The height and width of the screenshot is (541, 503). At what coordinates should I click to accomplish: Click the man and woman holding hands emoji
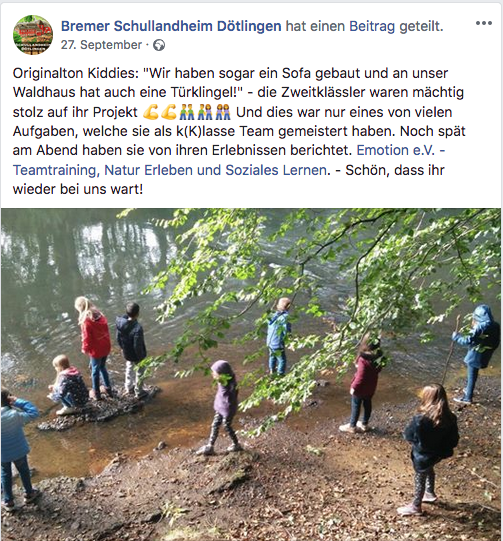(x=205, y=112)
